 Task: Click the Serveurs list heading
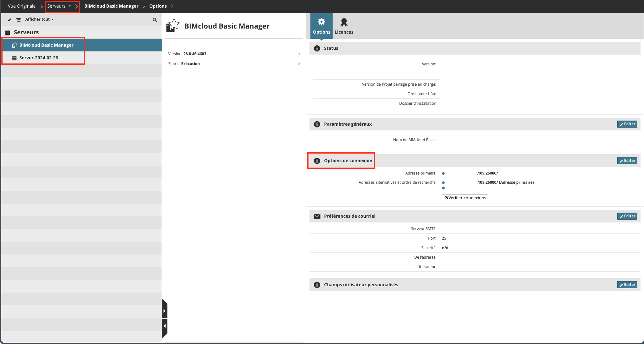(x=26, y=32)
